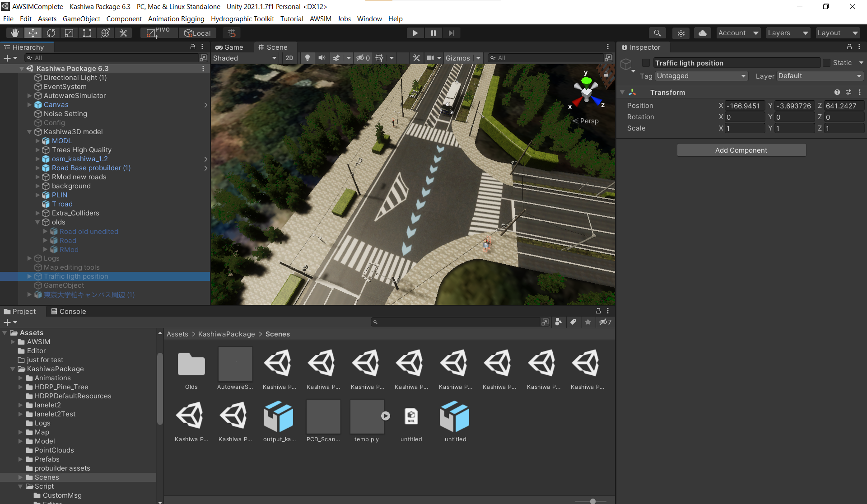Select Trees High Quality object

tap(81, 150)
